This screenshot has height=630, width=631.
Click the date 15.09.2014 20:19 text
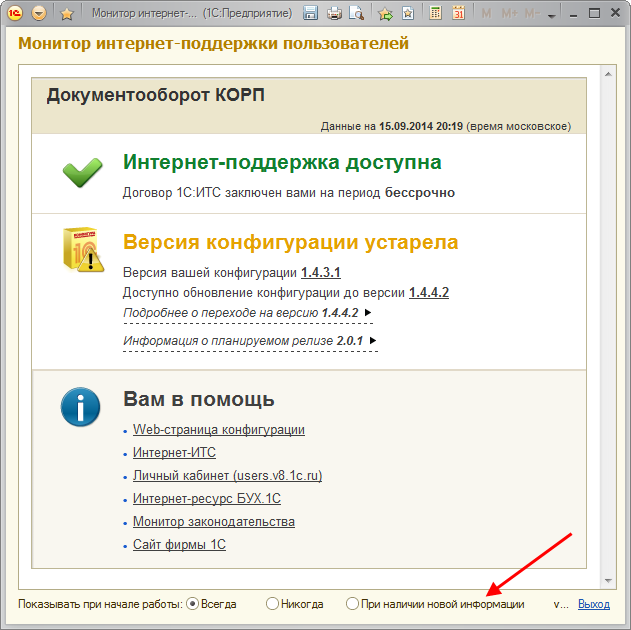tap(421, 126)
